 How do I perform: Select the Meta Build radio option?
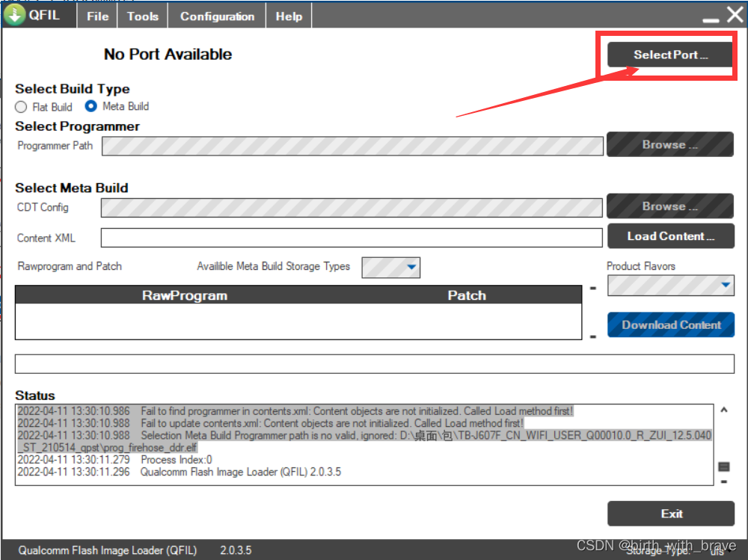coord(117,106)
